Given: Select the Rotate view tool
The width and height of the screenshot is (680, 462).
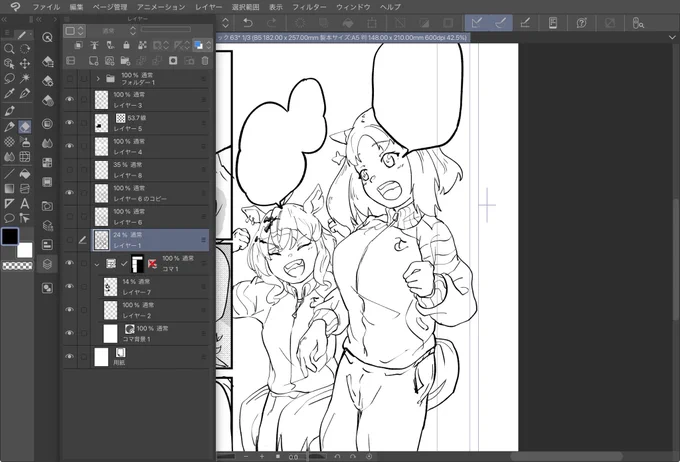Looking at the screenshot, I should coord(25,49).
